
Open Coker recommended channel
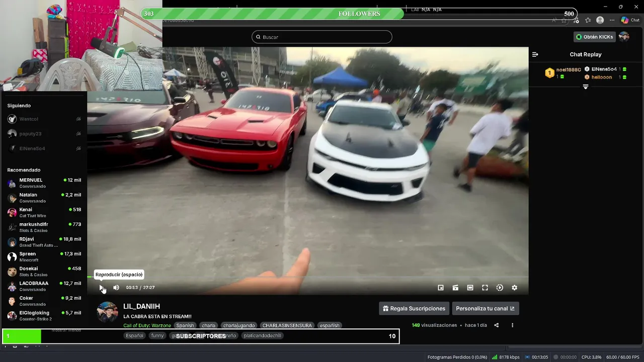44,301
